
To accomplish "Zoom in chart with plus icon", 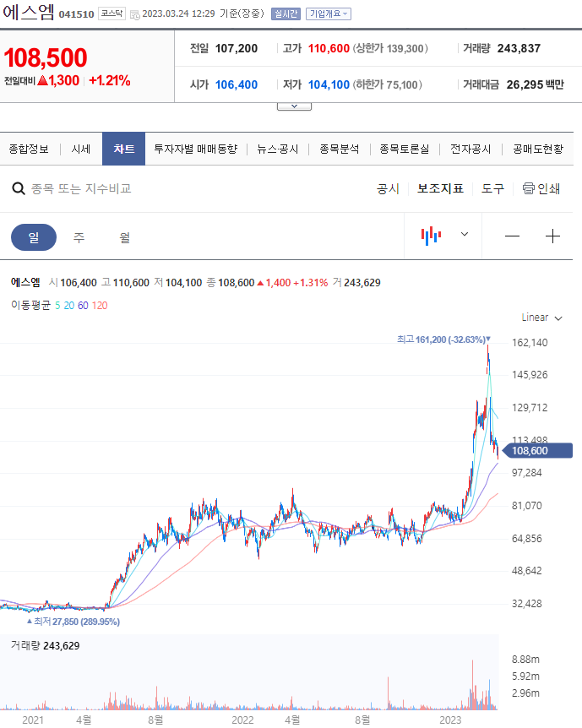I will (552, 236).
